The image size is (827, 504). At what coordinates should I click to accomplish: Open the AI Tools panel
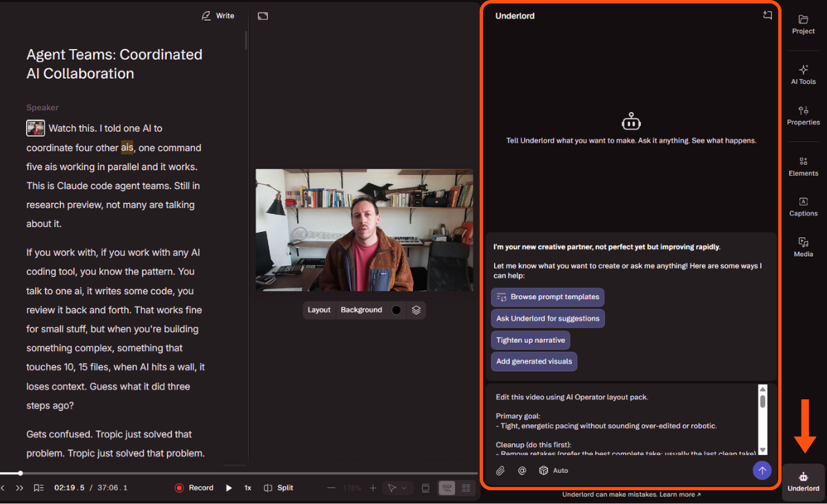[x=803, y=75]
